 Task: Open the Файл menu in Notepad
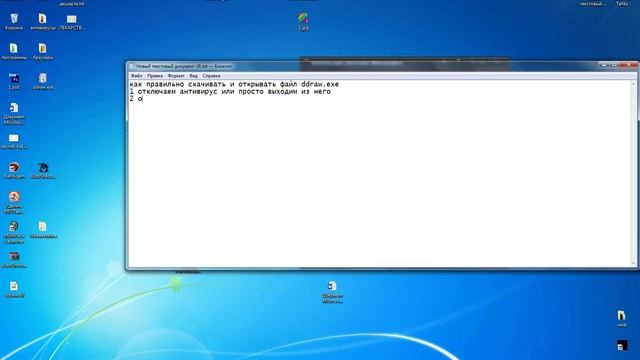(x=136, y=76)
